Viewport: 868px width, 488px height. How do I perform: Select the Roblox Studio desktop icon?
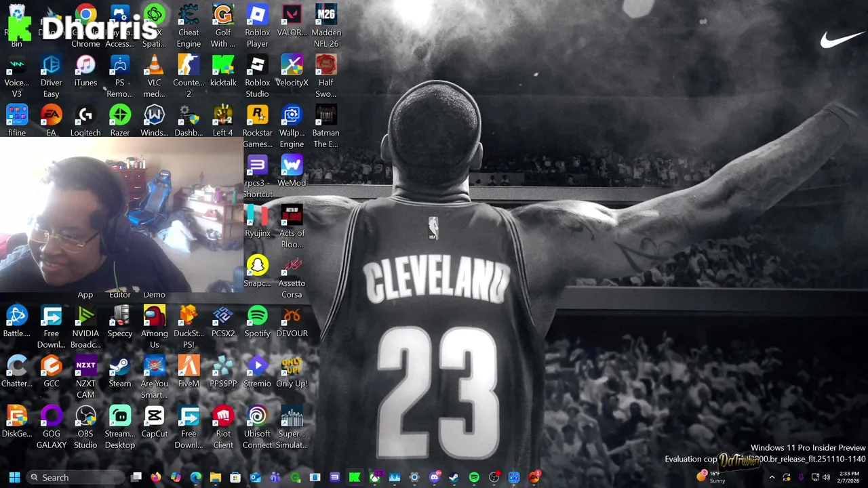258,76
